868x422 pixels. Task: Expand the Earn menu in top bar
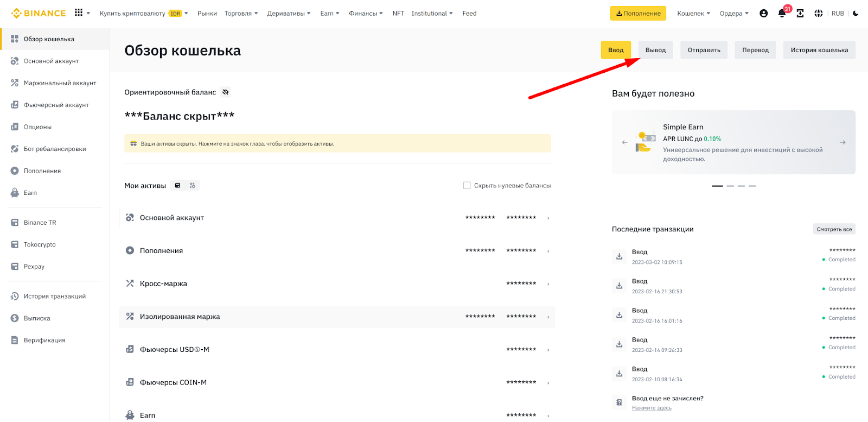click(329, 14)
